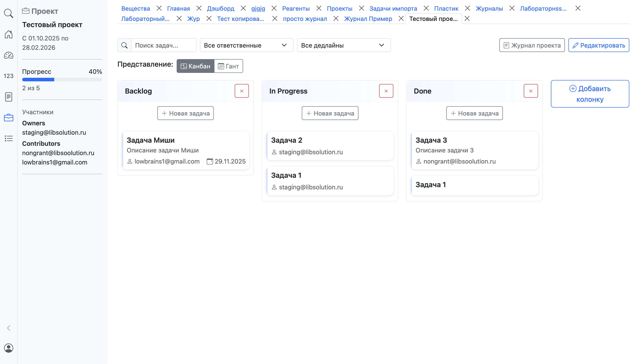Expand the Все дедлайны filter
This screenshot has height=364, width=640.
[344, 45]
